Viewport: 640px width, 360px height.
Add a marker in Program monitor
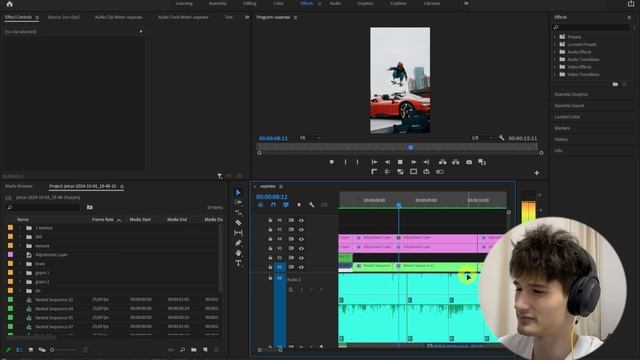[331, 162]
